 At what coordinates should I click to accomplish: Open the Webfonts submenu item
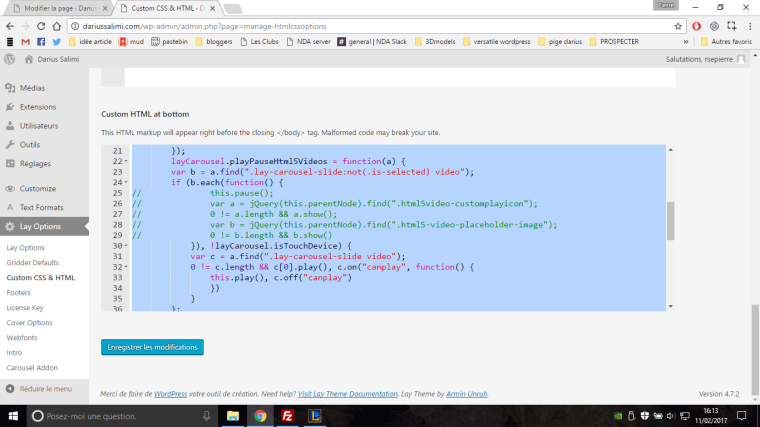(23, 337)
